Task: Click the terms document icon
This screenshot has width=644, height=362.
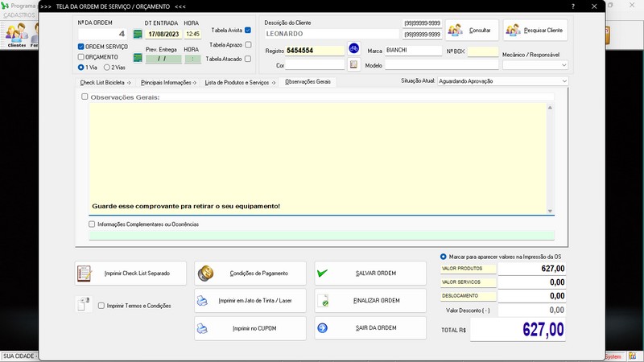Action: pos(84,304)
